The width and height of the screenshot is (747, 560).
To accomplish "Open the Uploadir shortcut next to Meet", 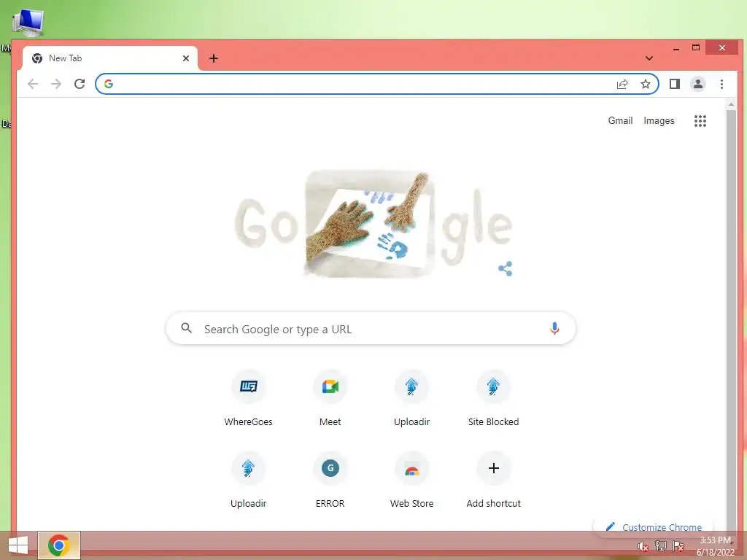I will click(411, 398).
